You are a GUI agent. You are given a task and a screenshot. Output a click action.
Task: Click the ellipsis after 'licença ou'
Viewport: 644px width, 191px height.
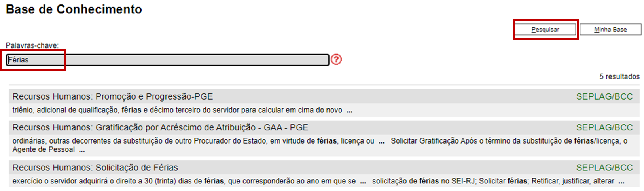tap(381, 142)
